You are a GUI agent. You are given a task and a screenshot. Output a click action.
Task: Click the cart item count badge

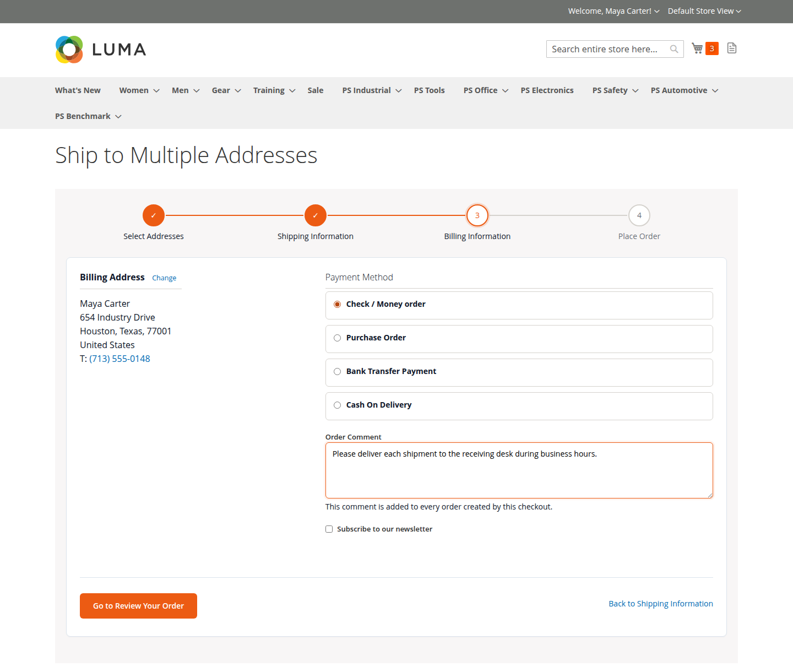point(712,48)
